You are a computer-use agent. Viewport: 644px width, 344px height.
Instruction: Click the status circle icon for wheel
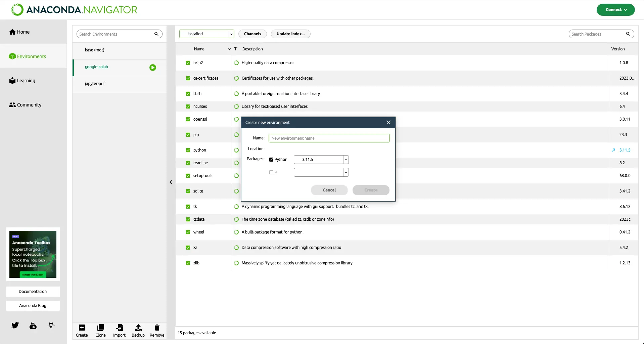click(x=236, y=232)
